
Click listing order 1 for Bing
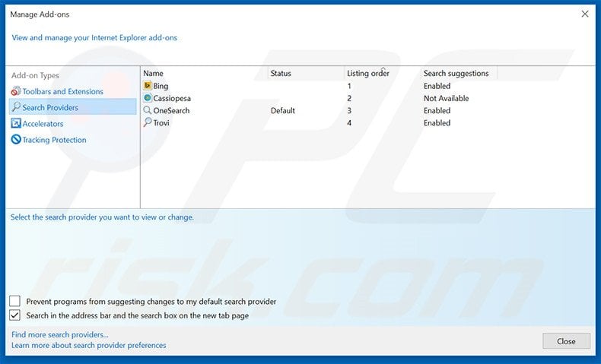[349, 86]
